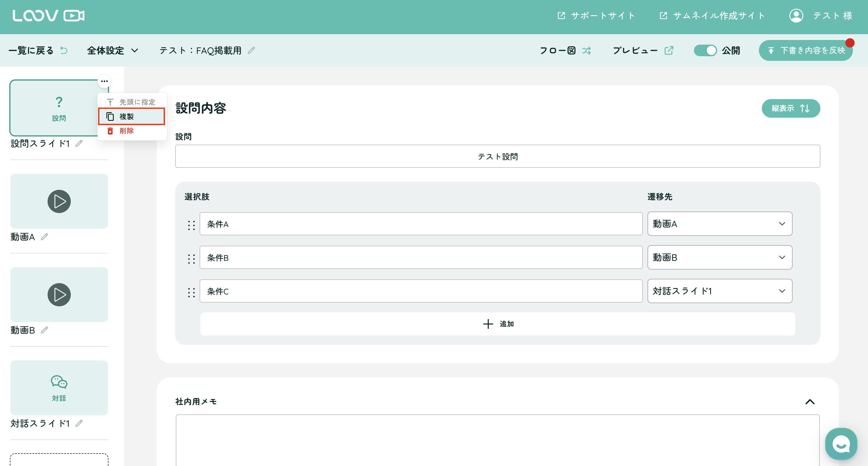Click the drag handle for 条件A row

click(191, 225)
